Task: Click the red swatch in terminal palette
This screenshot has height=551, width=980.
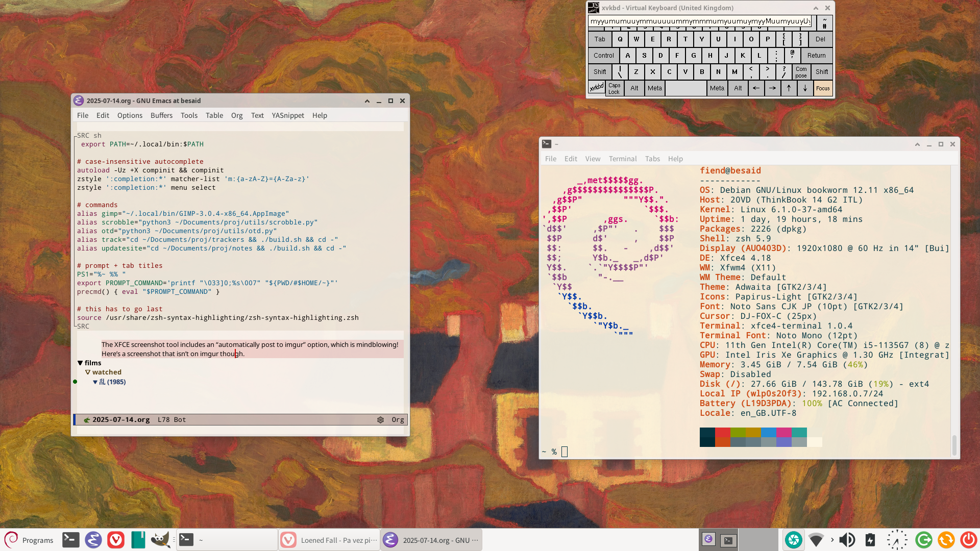Action: 723,433
